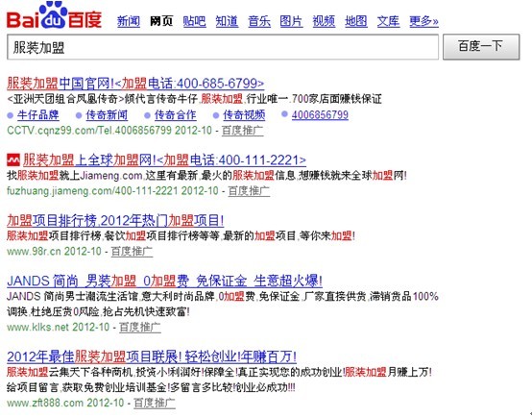
Task: Switch to the 图片 tab
Action: click(x=291, y=21)
